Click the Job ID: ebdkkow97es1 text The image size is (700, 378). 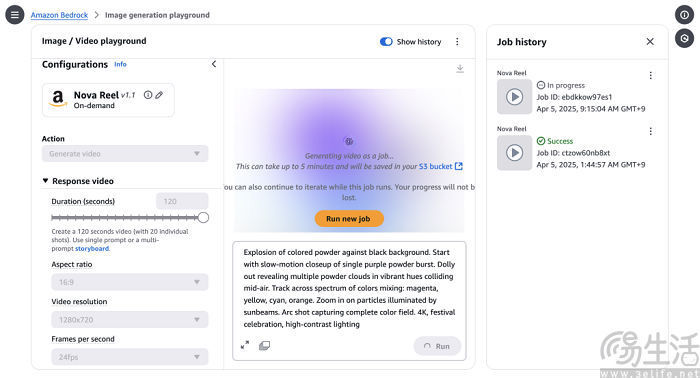pyautogui.click(x=574, y=97)
